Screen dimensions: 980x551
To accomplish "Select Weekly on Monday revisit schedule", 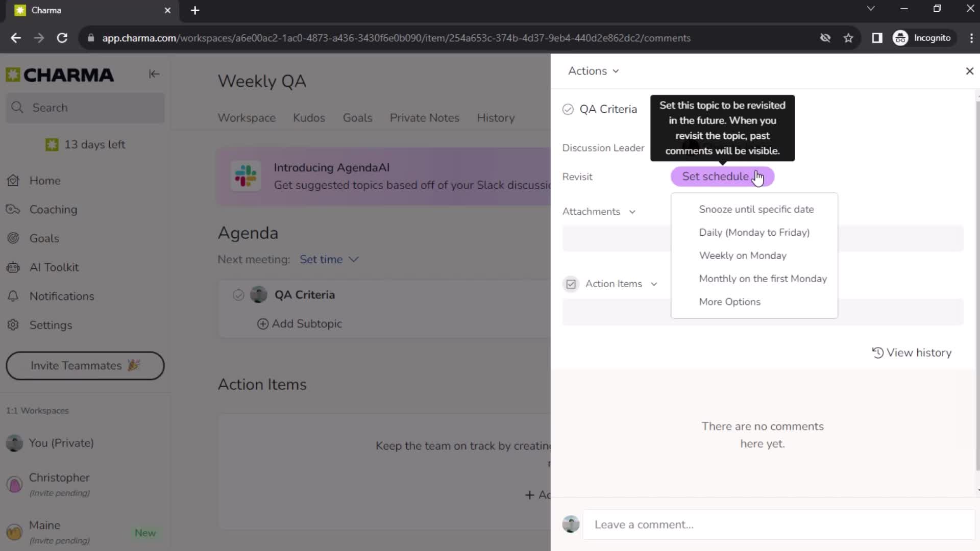I will pos(743,255).
